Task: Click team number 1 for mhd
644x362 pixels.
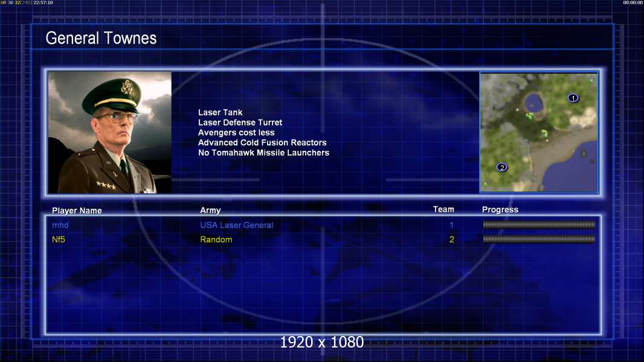Action: [451, 225]
